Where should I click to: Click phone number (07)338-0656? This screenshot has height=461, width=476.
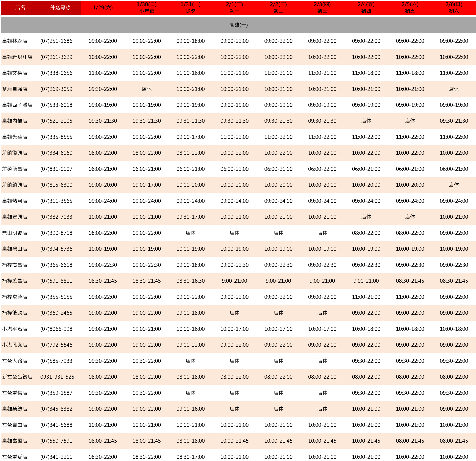tap(56, 73)
